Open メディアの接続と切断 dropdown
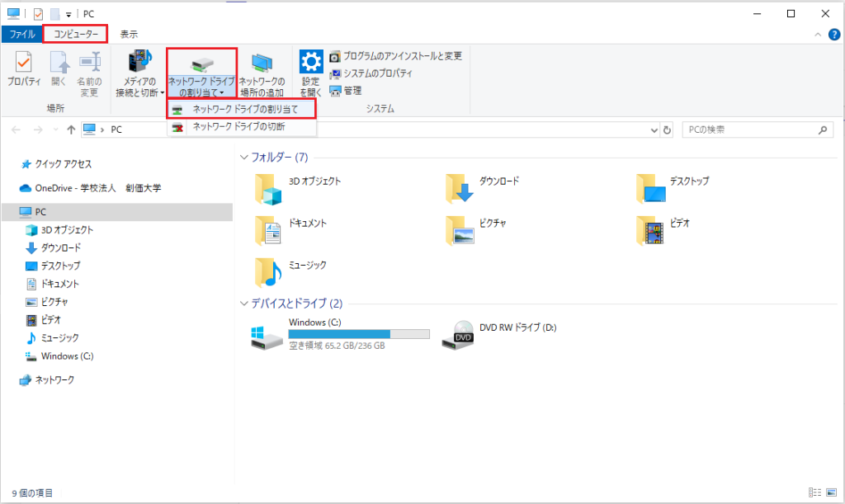845x504 pixels. 140,73
